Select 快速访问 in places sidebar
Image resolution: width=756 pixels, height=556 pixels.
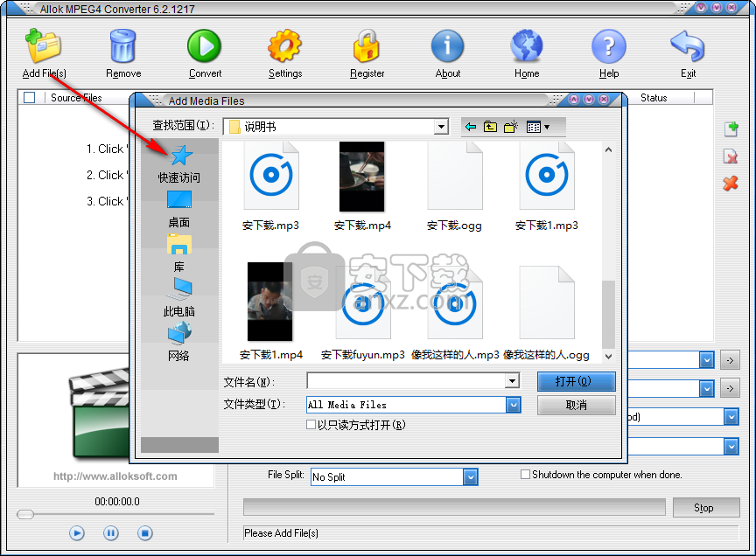point(179,163)
